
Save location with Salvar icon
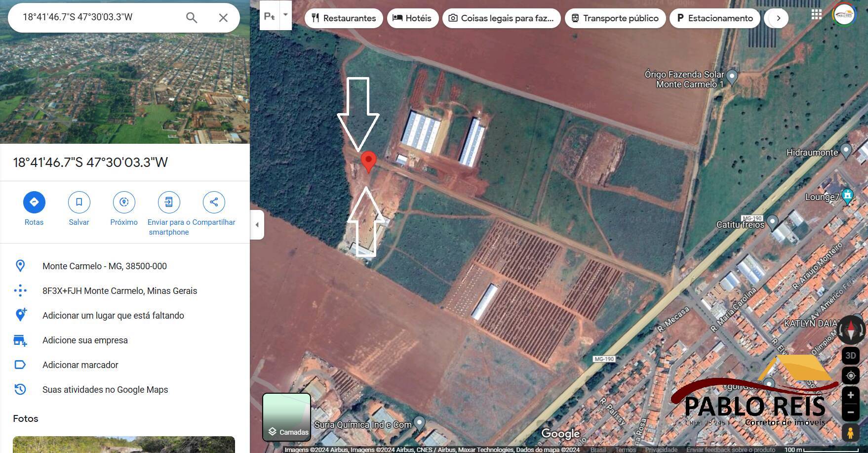tap(79, 202)
